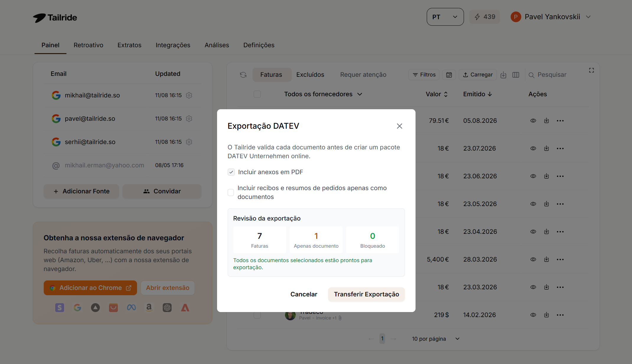Screen dimensions: 632x364
Task: View the invoice dated 23.07.2026
Action: click(533, 148)
